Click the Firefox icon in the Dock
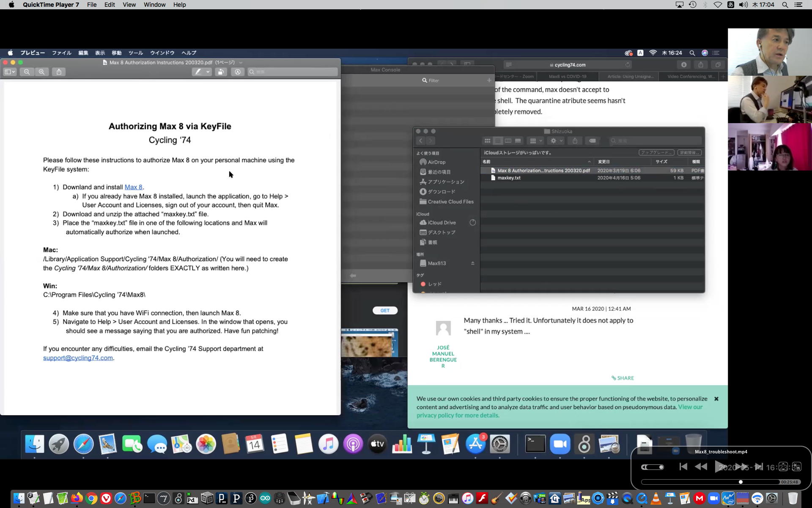Image resolution: width=812 pixels, height=508 pixels. tap(77, 498)
